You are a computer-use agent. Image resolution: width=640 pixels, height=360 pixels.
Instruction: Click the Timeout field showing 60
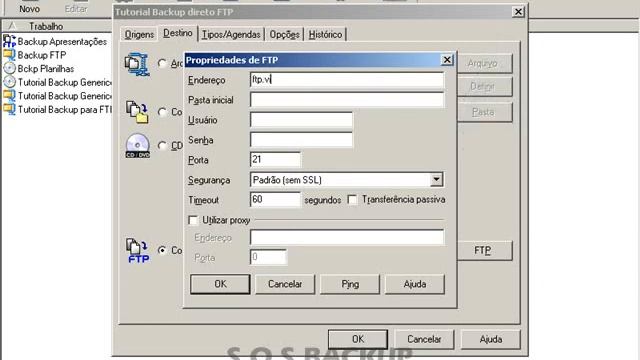[x=275, y=200]
